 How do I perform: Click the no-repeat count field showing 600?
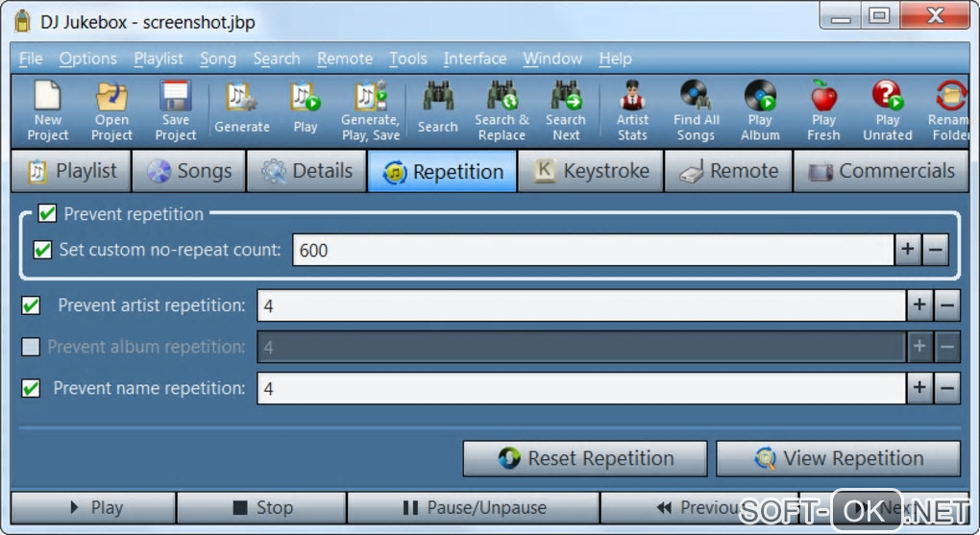click(593, 250)
